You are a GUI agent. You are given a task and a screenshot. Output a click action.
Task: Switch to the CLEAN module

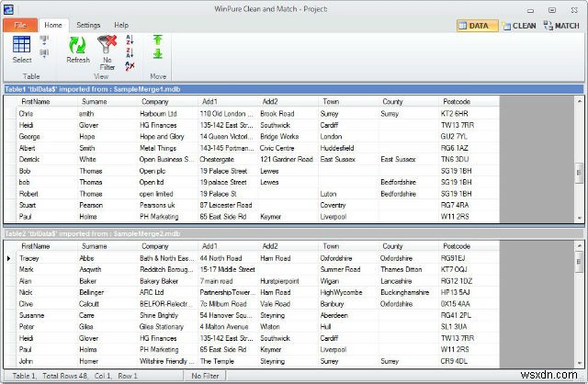pyautogui.click(x=518, y=26)
